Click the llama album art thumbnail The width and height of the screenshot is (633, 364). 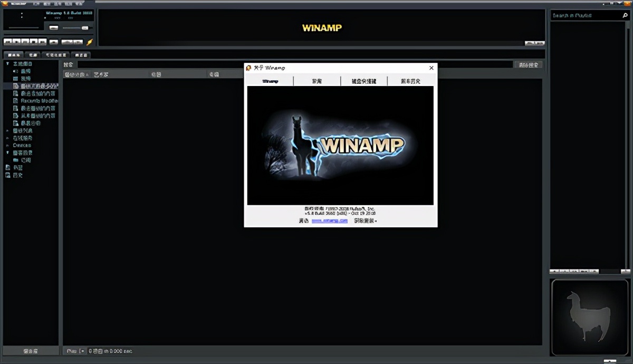590,317
